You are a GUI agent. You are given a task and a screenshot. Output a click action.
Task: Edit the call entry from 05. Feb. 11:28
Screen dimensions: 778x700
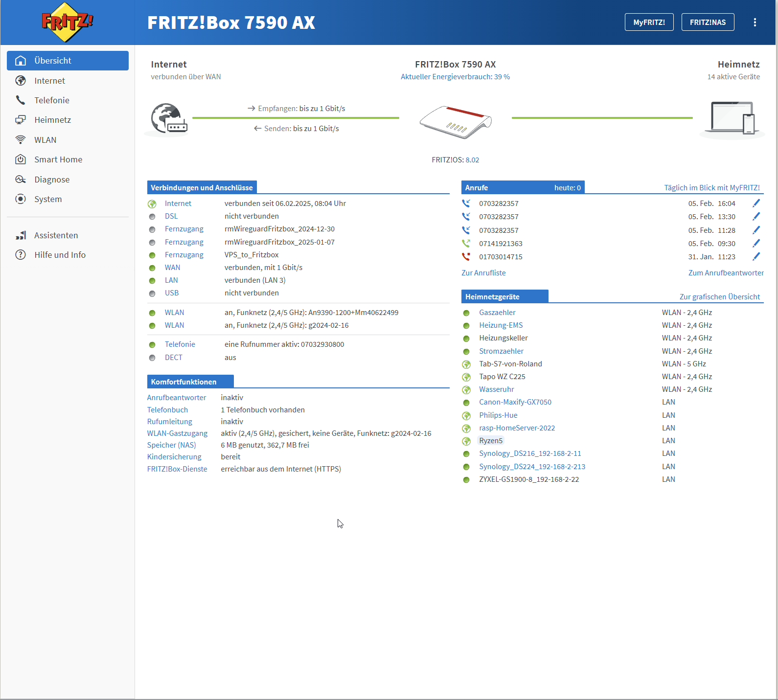click(x=756, y=230)
